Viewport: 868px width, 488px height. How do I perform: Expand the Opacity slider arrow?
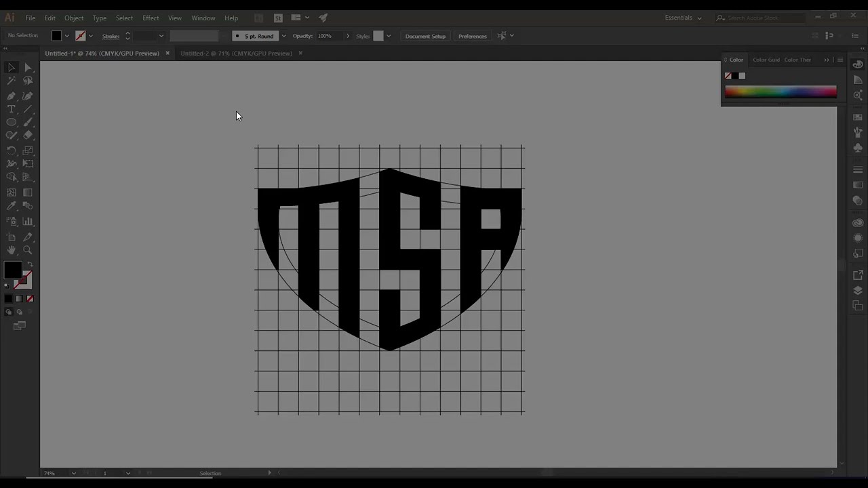coord(348,36)
